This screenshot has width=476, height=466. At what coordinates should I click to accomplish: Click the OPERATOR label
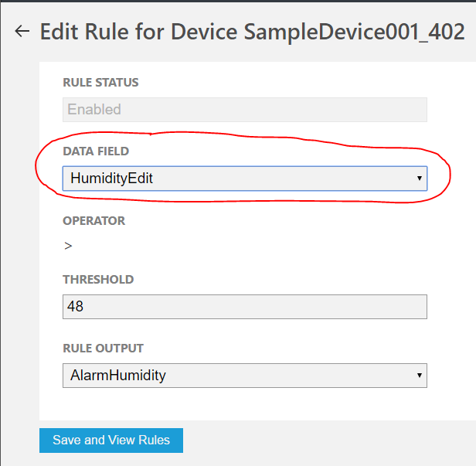[93, 220]
